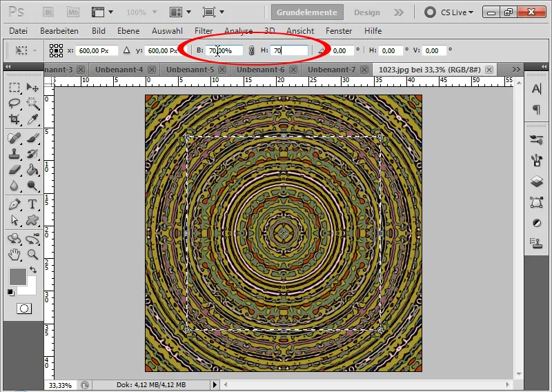This screenshot has width=552, height=392.
Task: Reset default foreground and background colors
Action: pos(11,293)
